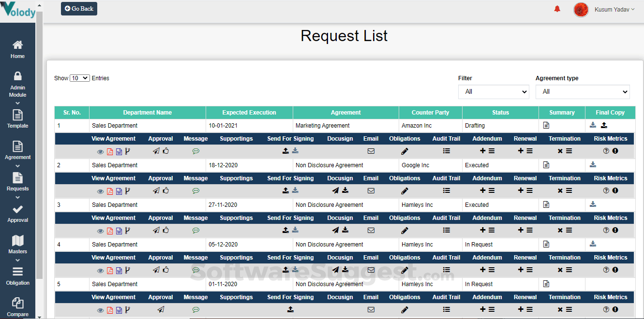Edit Obligations with the pencil icon, first row
644x319 pixels.
coord(404,151)
